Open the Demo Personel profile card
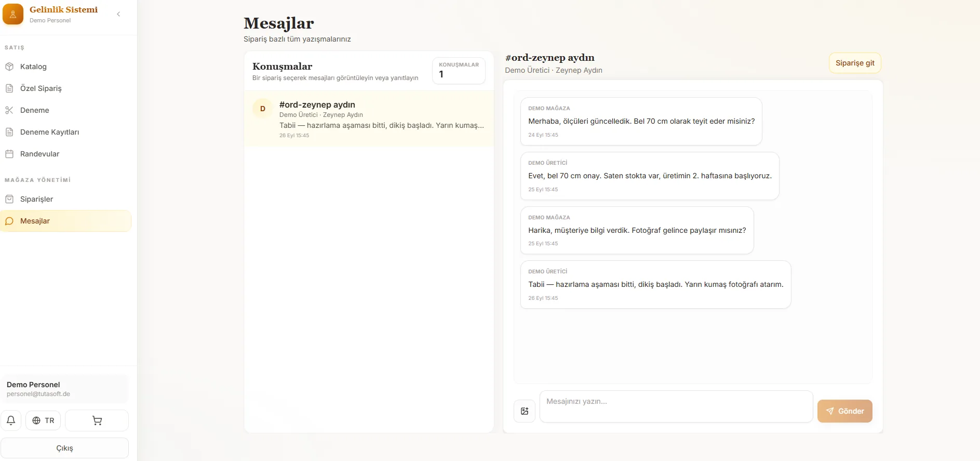 (x=64, y=389)
